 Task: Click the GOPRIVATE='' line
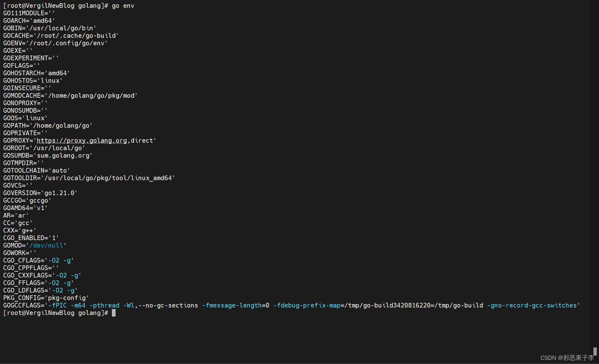point(25,133)
